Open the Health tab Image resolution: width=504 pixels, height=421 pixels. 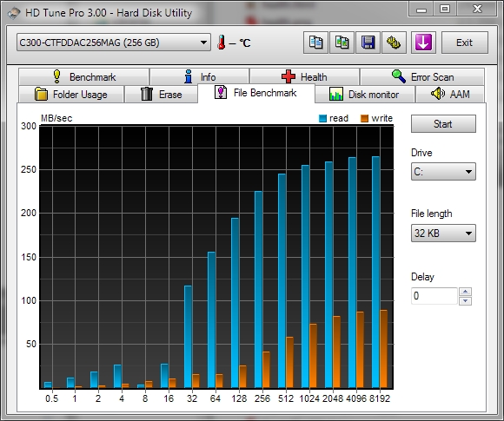tap(304, 77)
